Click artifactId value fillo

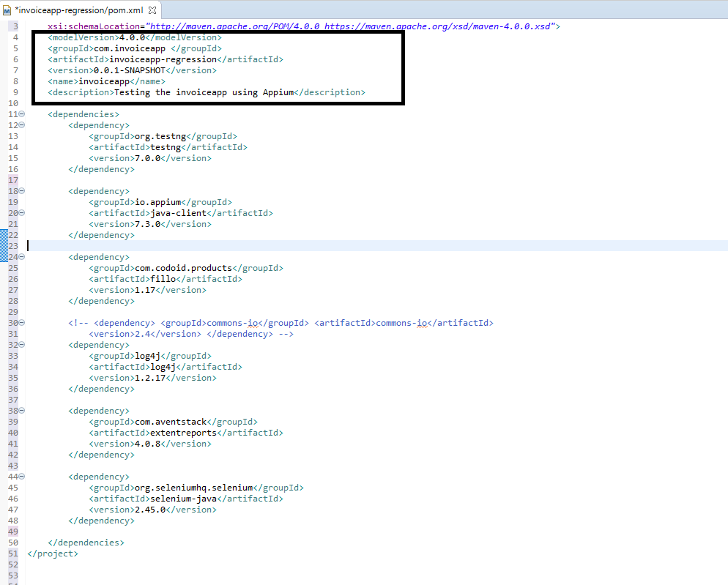pyautogui.click(x=163, y=279)
